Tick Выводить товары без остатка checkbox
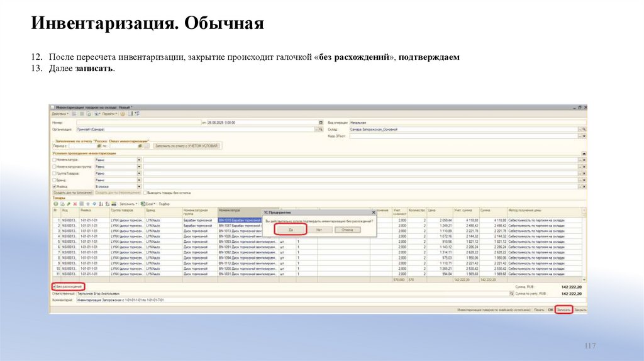This screenshot has height=361, width=644. (145, 192)
